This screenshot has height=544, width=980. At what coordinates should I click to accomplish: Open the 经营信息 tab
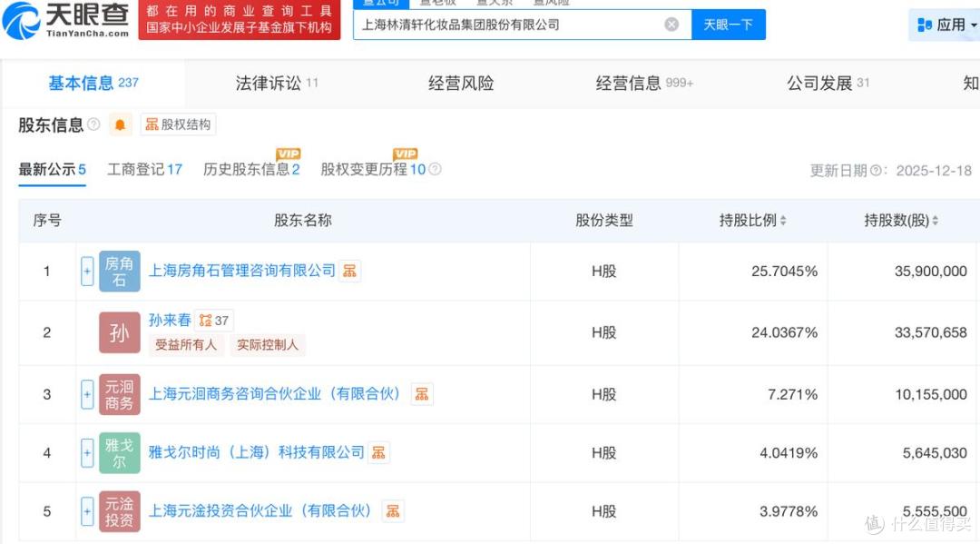click(x=644, y=83)
